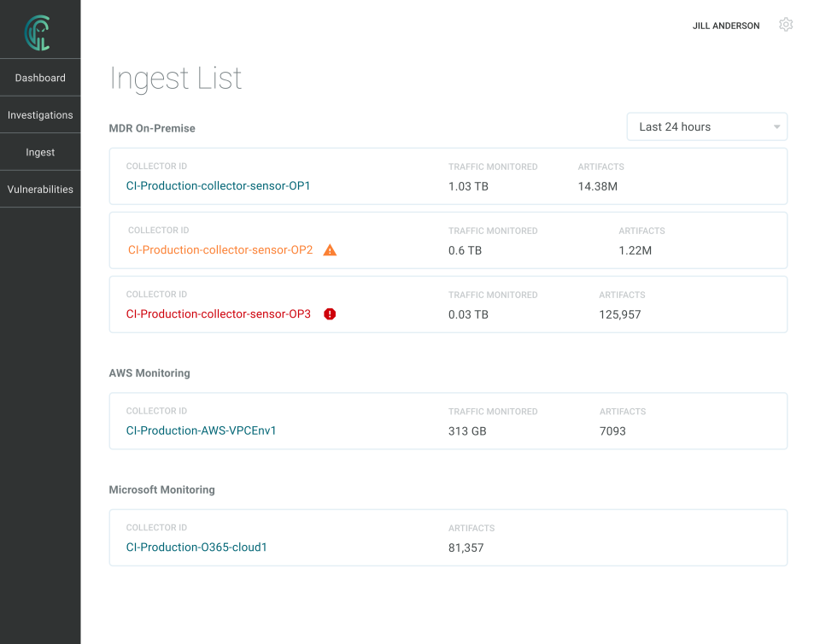Click the dropdown arrow for time range
This screenshot has height=644, width=820.
(776, 127)
